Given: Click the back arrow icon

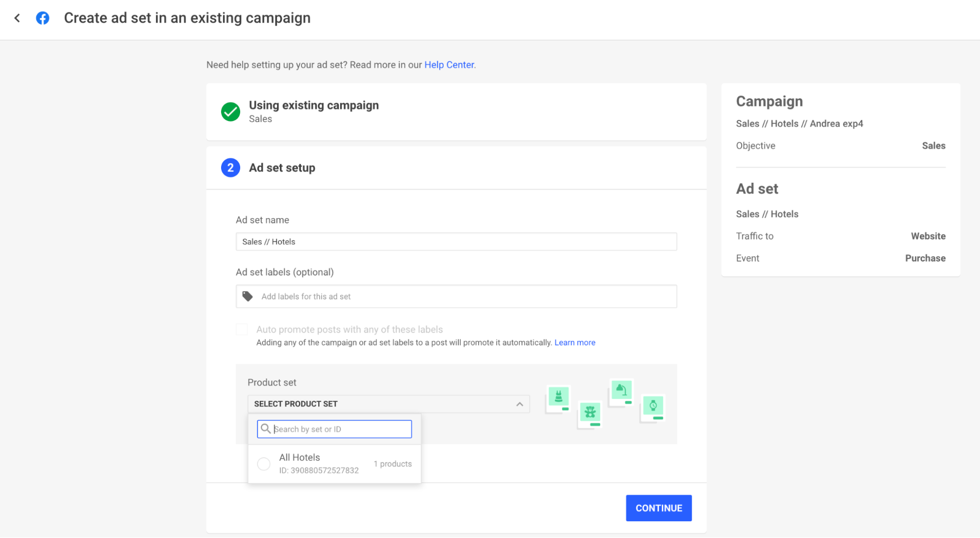Looking at the screenshot, I should click(x=17, y=18).
